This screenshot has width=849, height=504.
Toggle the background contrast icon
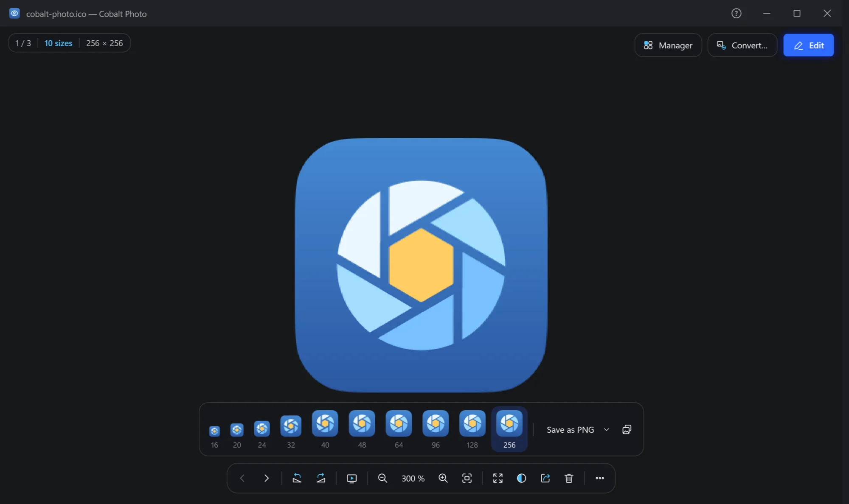coord(522,478)
